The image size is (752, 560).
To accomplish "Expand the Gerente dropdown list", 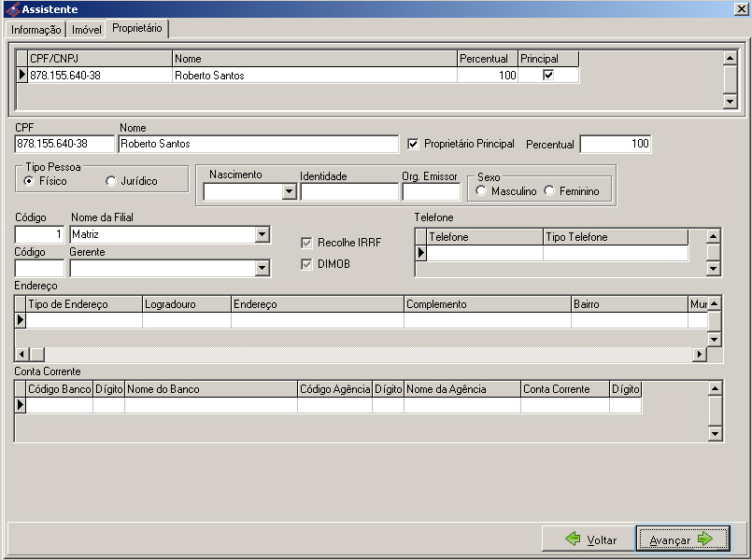I will (x=262, y=269).
